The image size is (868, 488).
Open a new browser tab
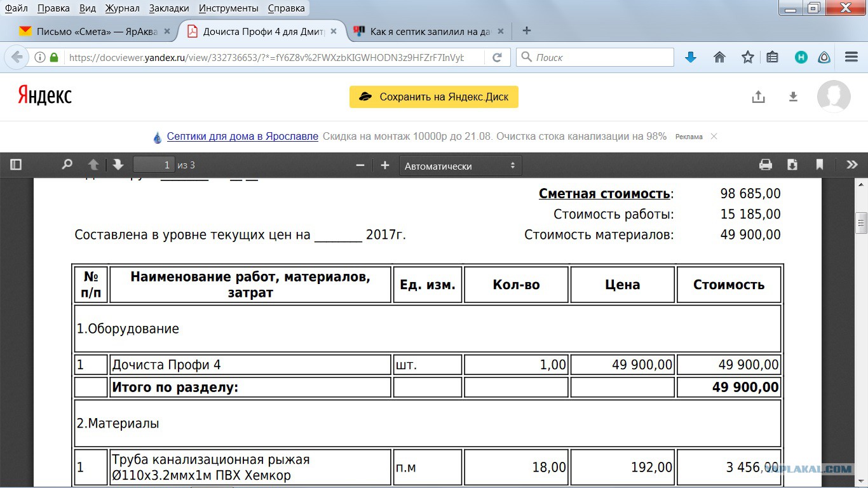526,30
